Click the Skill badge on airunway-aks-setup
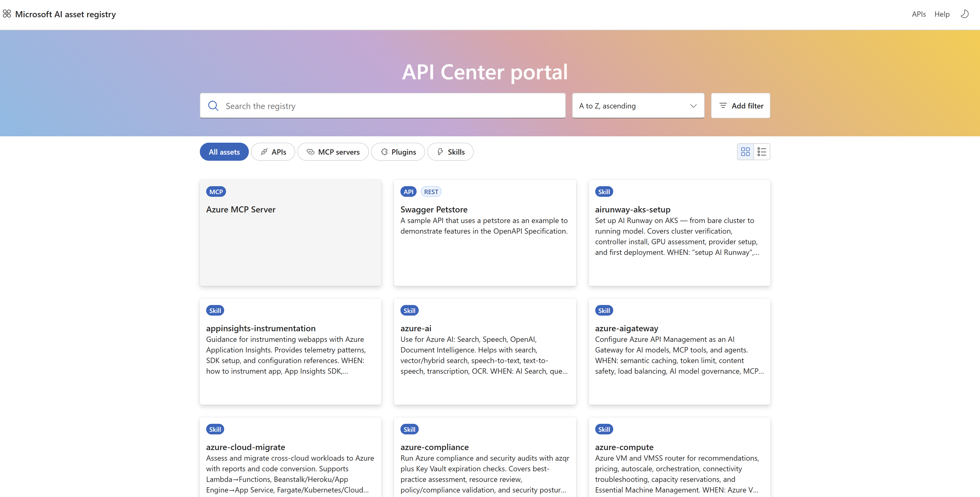This screenshot has height=497, width=980. pyautogui.click(x=604, y=191)
